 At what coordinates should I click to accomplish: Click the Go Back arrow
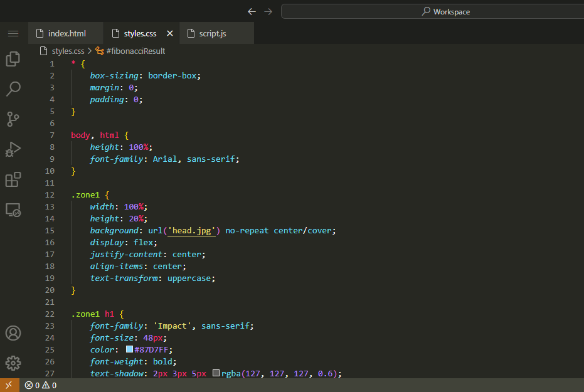pos(252,12)
